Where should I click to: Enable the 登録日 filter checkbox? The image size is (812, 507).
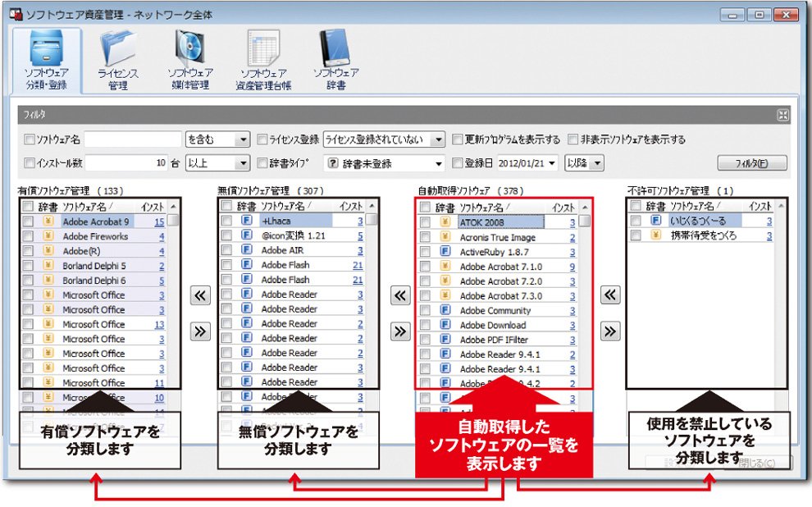[x=458, y=163]
